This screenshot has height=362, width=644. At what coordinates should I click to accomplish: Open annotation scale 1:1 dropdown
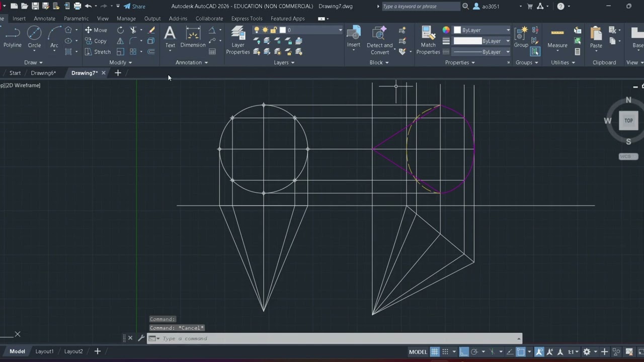tap(573, 352)
